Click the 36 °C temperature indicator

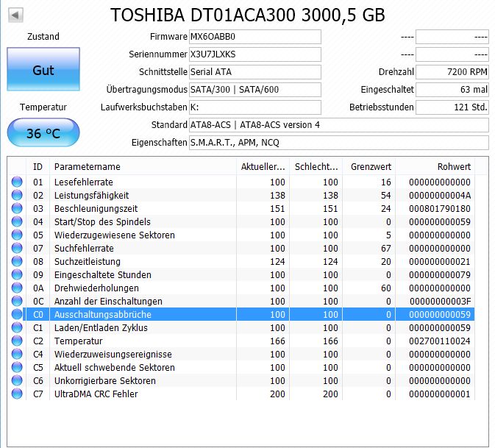pos(43,132)
